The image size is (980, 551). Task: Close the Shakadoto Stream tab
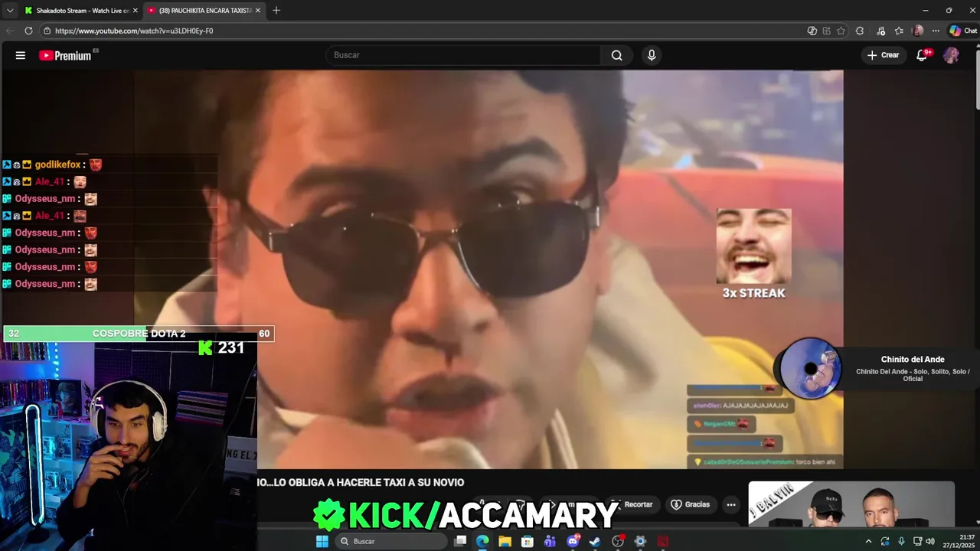pyautogui.click(x=135, y=11)
